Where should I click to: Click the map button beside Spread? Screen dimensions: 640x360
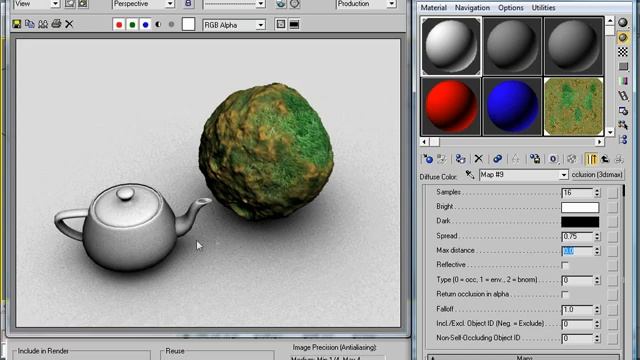pyautogui.click(x=612, y=236)
